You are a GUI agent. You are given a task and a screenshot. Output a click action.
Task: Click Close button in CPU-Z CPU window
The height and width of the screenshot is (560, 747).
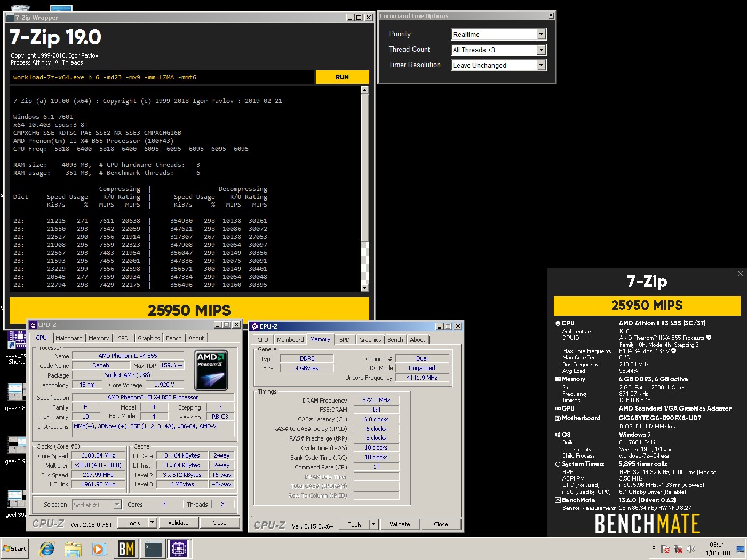point(219,523)
